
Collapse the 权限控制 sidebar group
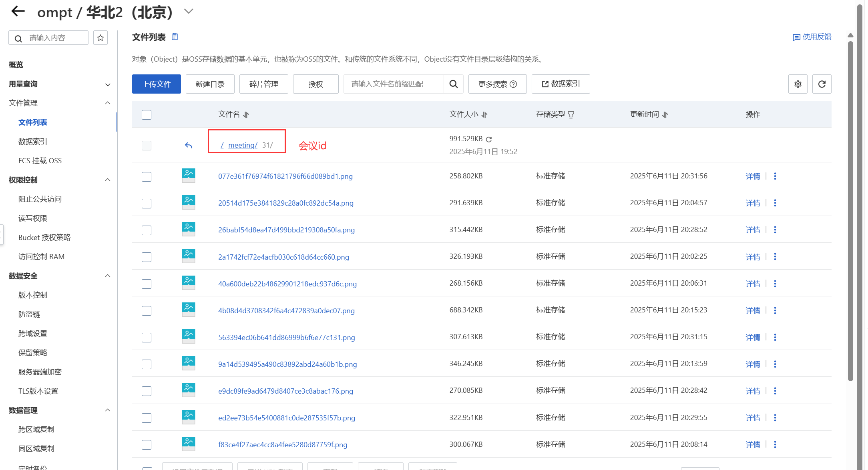click(x=107, y=180)
